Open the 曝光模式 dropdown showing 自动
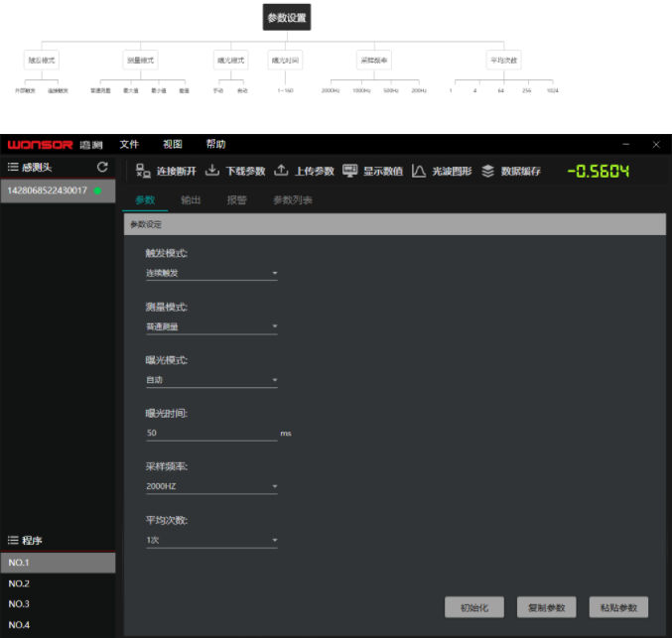 (211, 380)
